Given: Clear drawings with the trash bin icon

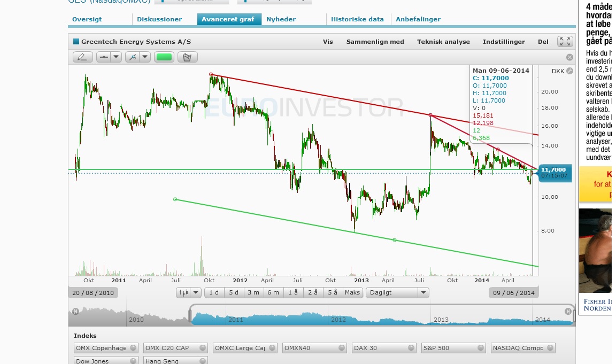Looking at the screenshot, I should click(x=187, y=57).
